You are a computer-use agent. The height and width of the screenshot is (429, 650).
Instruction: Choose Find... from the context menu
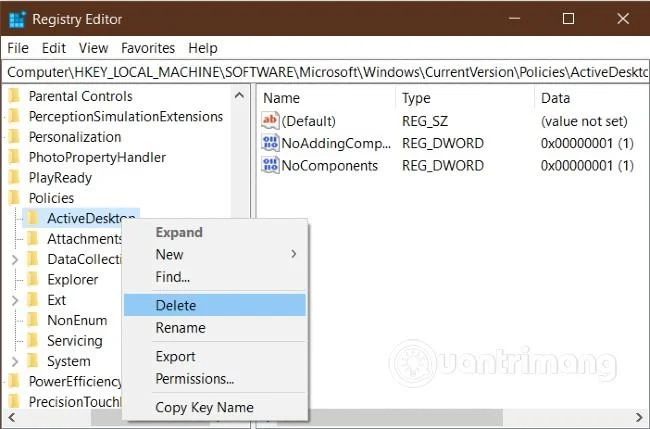pyautogui.click(x=215, y=276)
